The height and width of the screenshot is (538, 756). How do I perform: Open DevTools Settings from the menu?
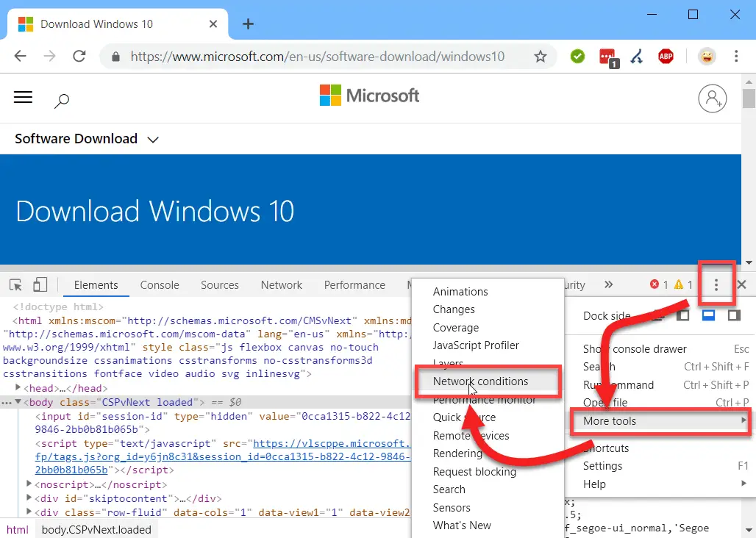tap(660, 466)
